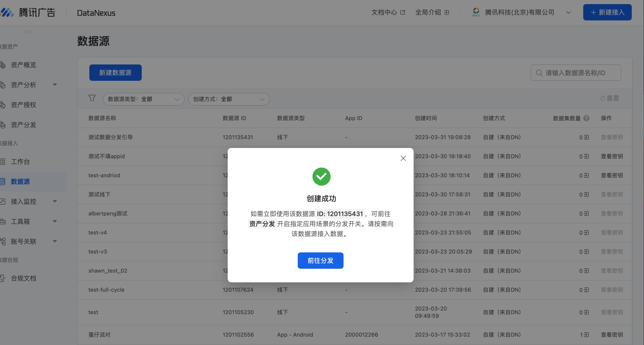Click data source ID 1201107624
The width and height of the screenshot is (644, 345).
point(238,290)
